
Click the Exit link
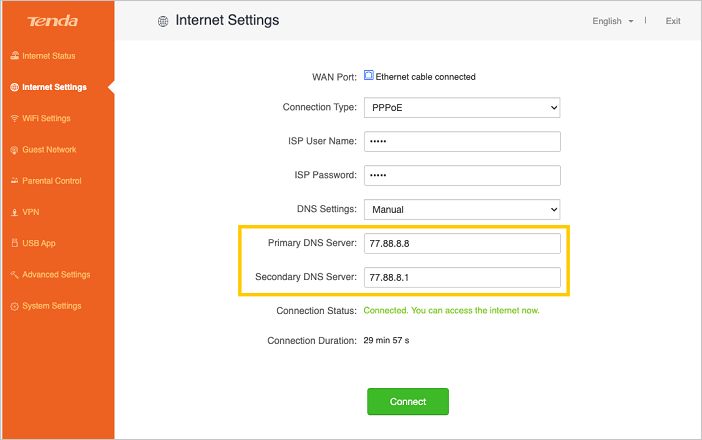click(x=673, y=21)
